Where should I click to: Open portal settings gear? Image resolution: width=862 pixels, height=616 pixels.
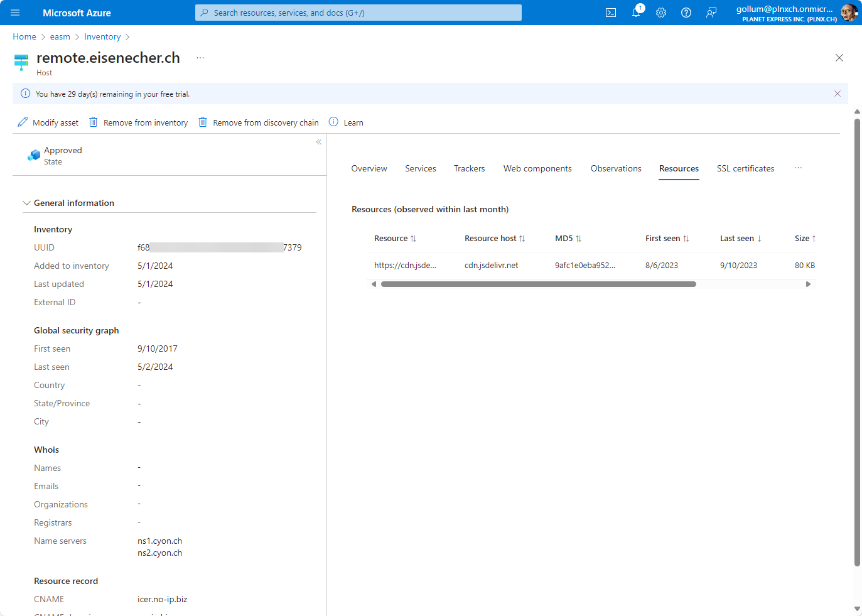coord(661,13)
